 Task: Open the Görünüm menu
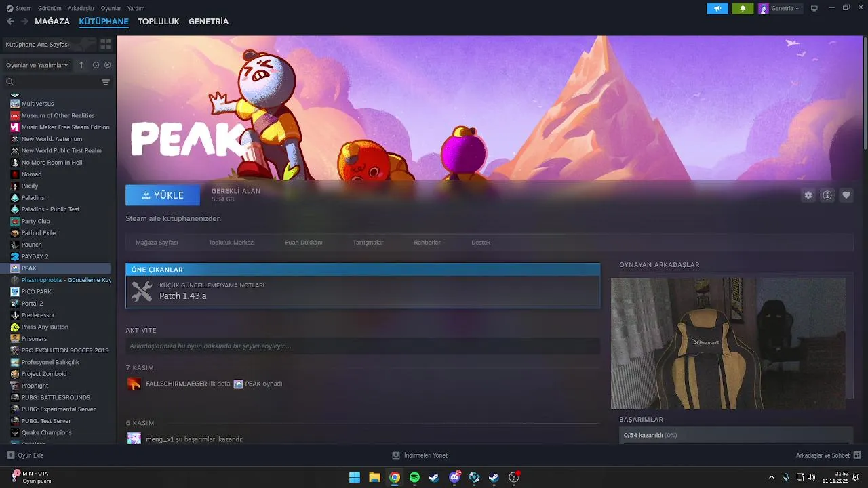pyautogui.click(x=50, y=8)
